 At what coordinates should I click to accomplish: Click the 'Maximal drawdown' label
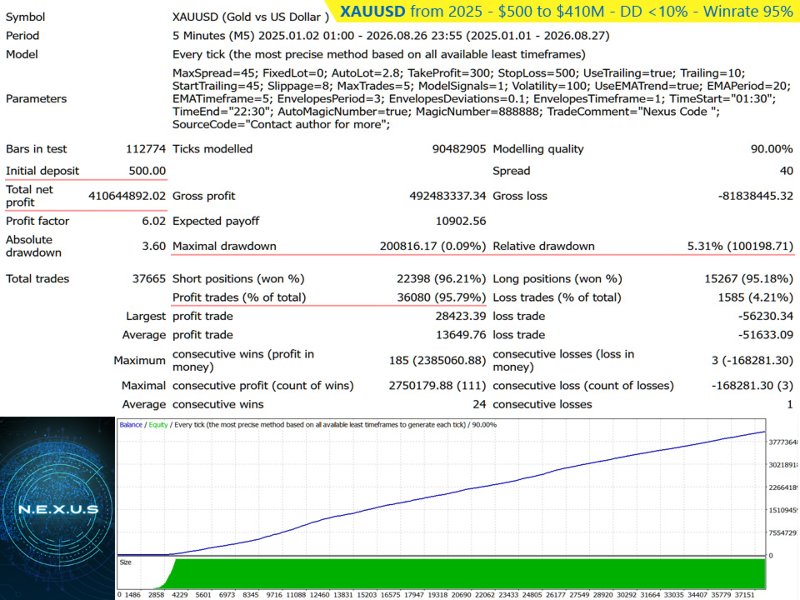tap(224, 246)
